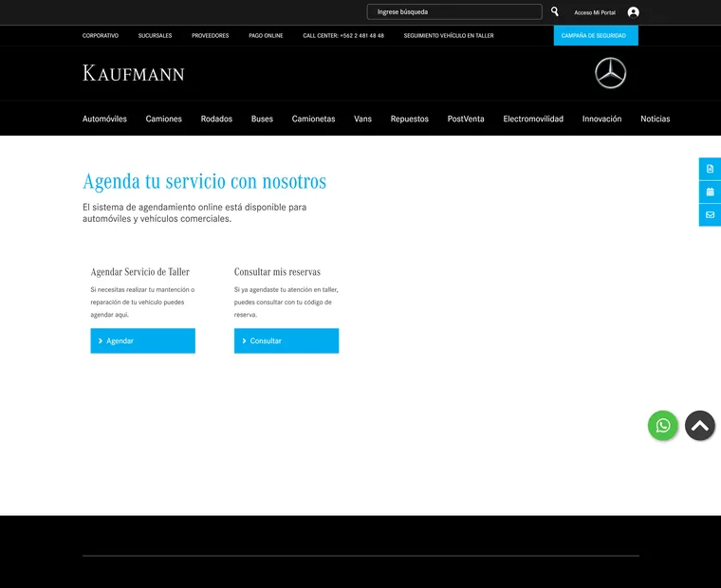
Task: Open the Repuestos menu
Action: click(x=409, y=119)
